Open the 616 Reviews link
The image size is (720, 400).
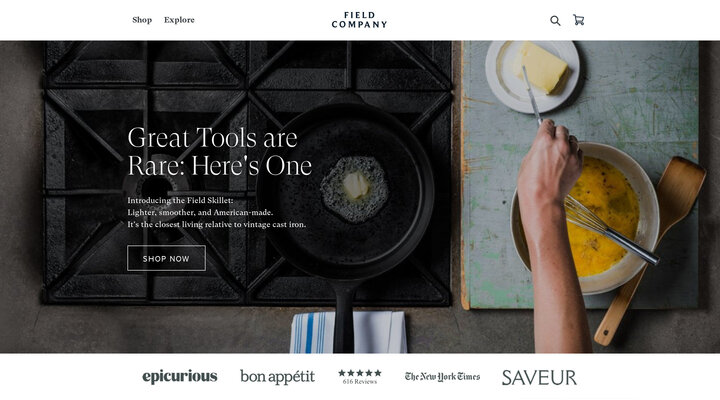tap(360, 382)
